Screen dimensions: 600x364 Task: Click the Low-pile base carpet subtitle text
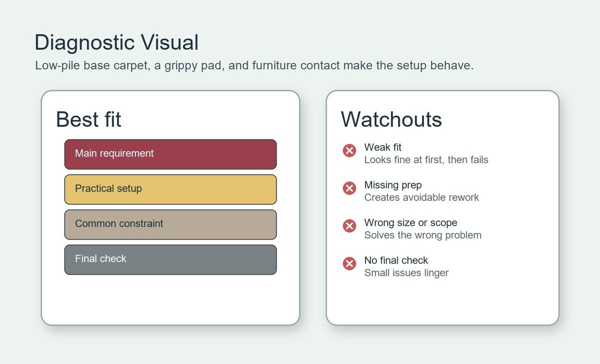254,65
